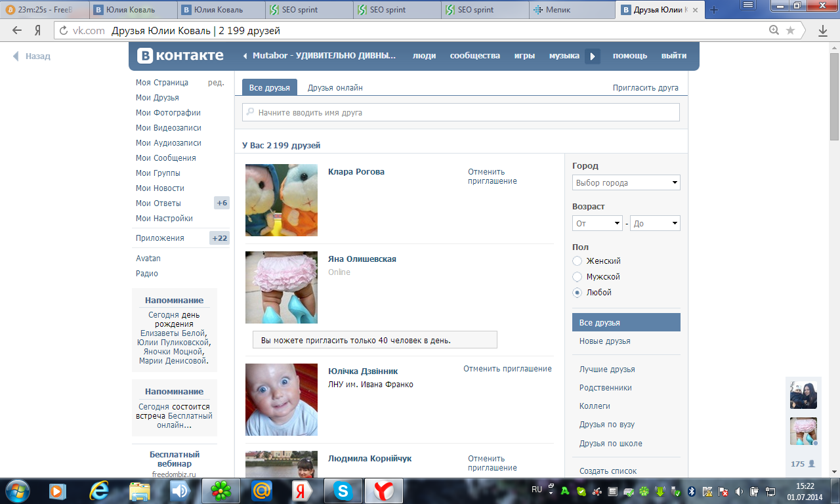Viewport: 840px width, 504px height.
Task: Click Action Center flag in tray
Action: pyautogui.click(x=723, y=490)
